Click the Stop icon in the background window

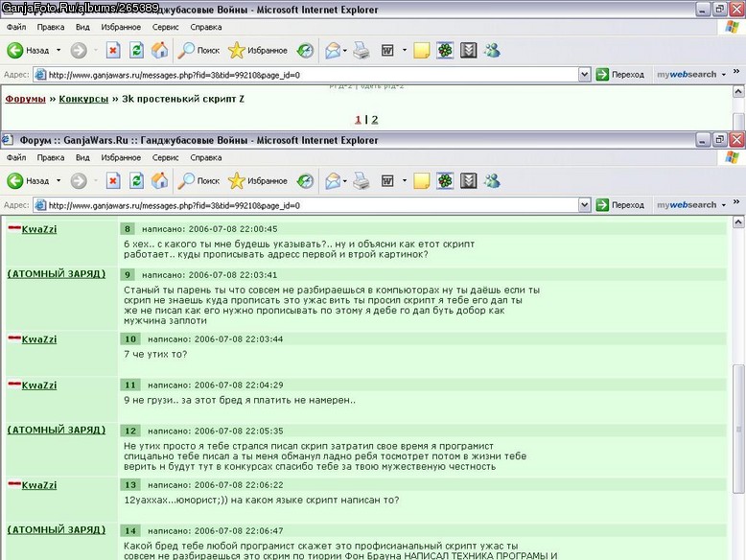click(x=113, y=50)
